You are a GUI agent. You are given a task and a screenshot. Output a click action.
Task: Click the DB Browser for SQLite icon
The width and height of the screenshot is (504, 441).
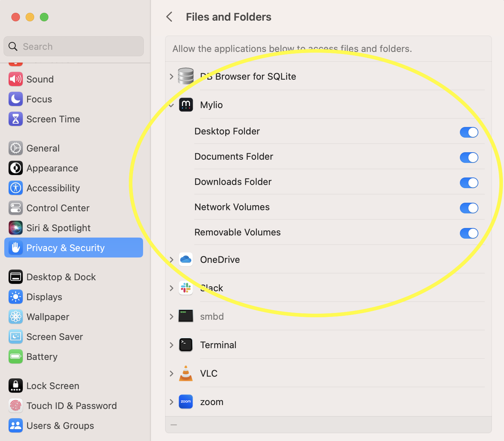click(186, 76)
